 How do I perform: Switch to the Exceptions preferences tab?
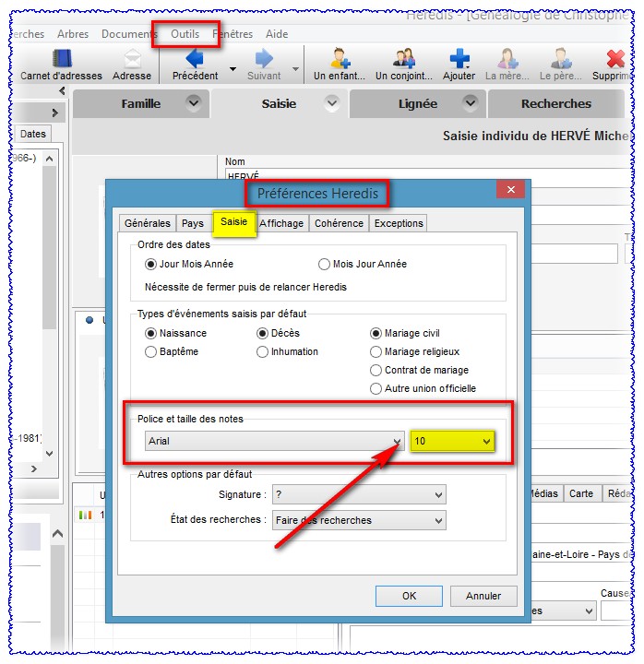[399, 223]
